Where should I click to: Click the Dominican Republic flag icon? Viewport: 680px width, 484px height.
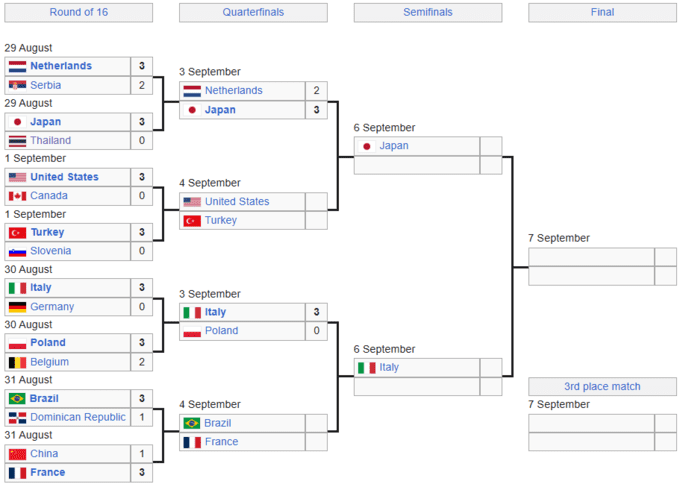pos(17,417)
